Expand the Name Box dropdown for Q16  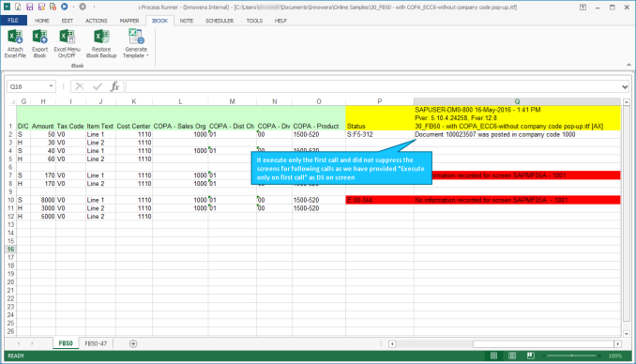[x=51, y=86]
